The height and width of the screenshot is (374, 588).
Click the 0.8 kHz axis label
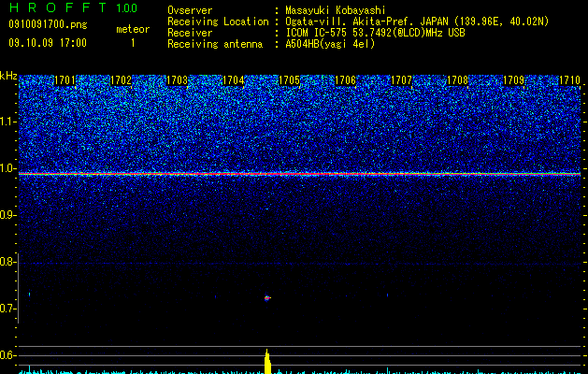click(x=7, y=262)
